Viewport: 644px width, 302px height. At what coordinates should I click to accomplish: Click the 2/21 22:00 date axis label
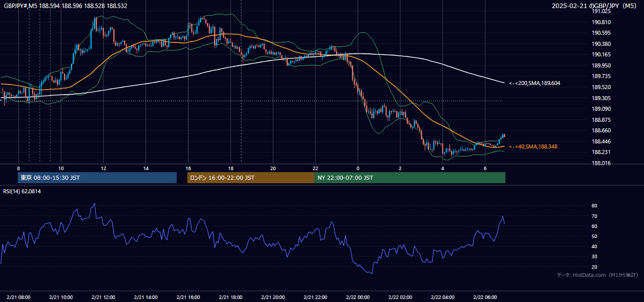click(315, 297)
